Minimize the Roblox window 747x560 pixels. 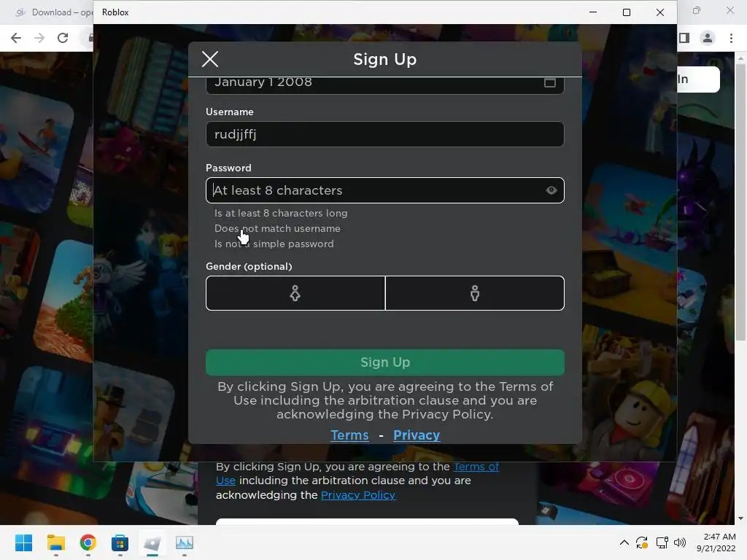coord(593,12)
